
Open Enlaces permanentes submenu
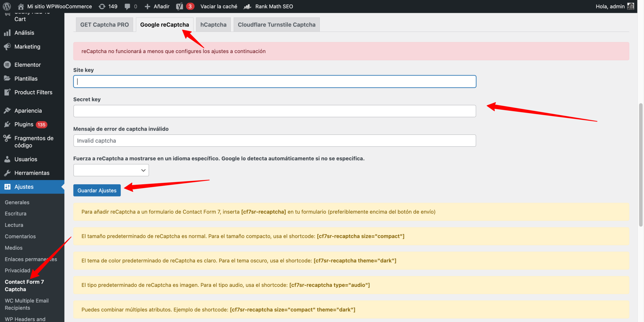[x=31, y=259]
